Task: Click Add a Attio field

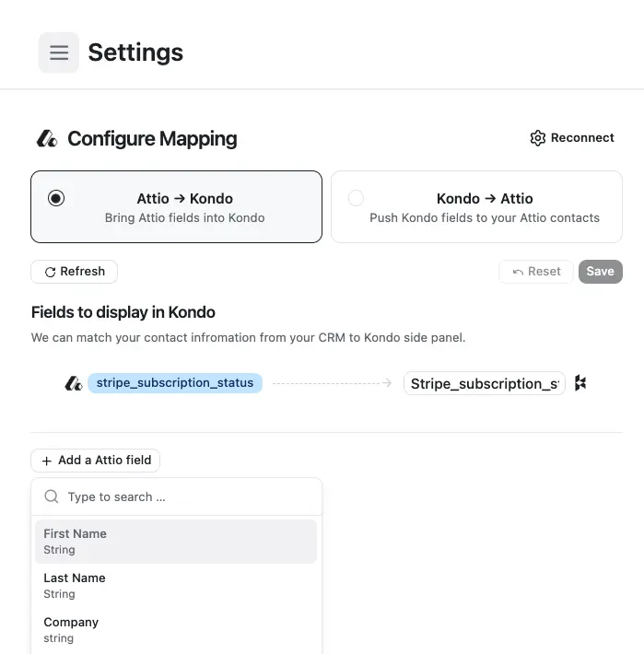Action: click(x=95, y=461)
